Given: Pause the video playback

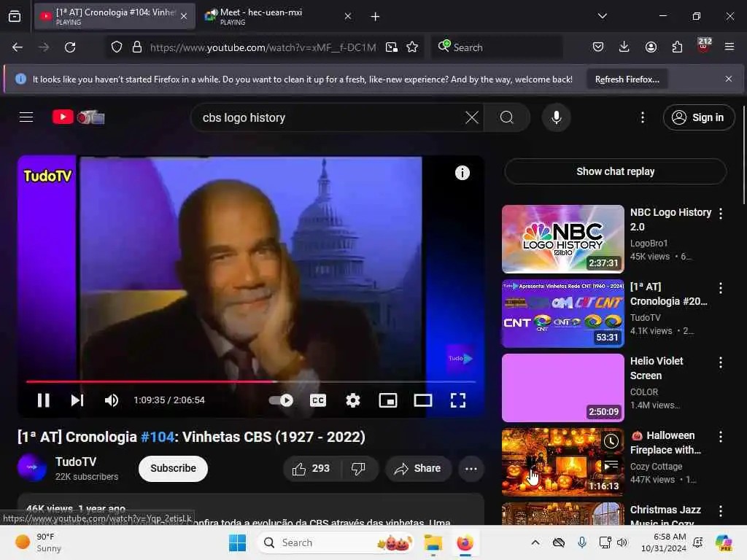Looking at the screenshot, I should point(43,400).
